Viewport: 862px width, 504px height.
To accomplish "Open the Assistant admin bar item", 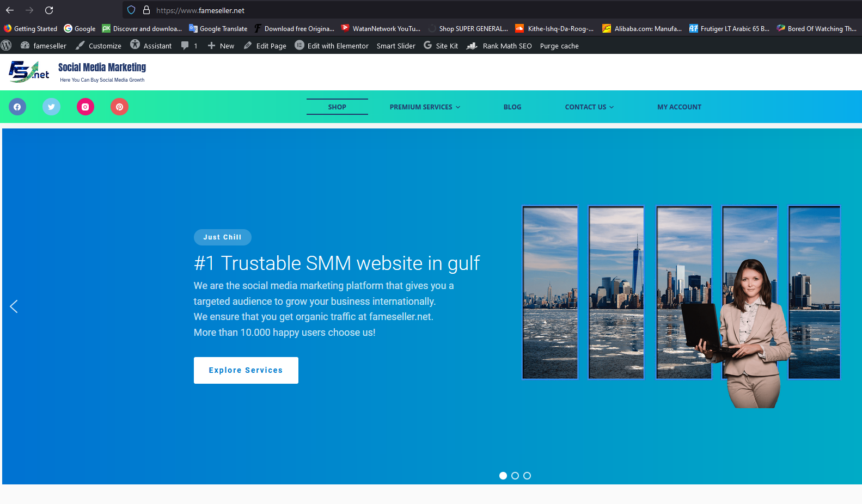I will click(x=151, y=46).
